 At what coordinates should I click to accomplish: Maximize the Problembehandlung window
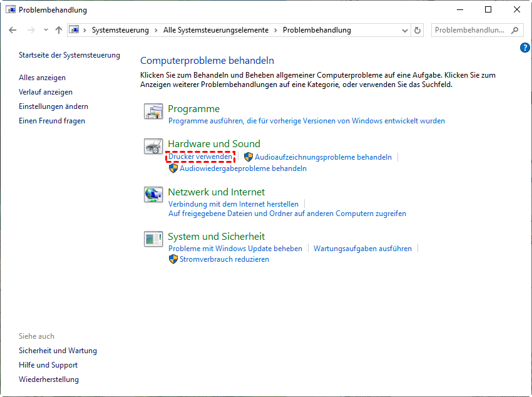pos(488,9)
